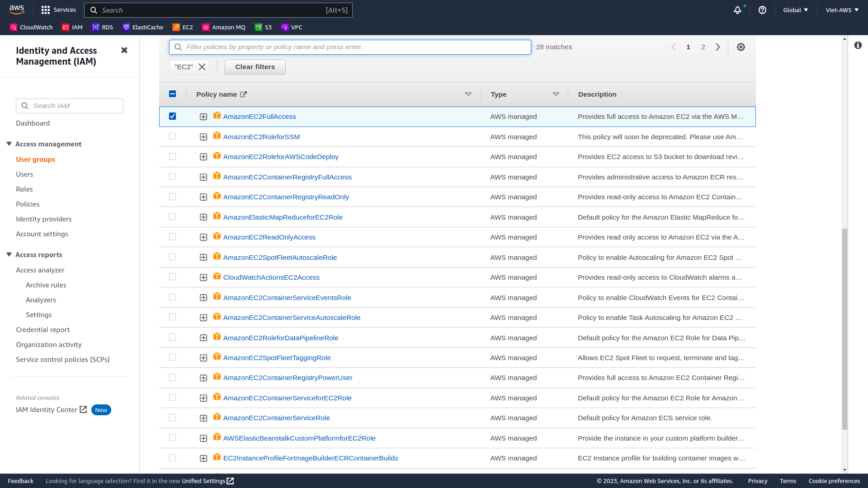Open the Type column filter dropdown
This screenshot has width=868, height=488.
click(556, 94)
